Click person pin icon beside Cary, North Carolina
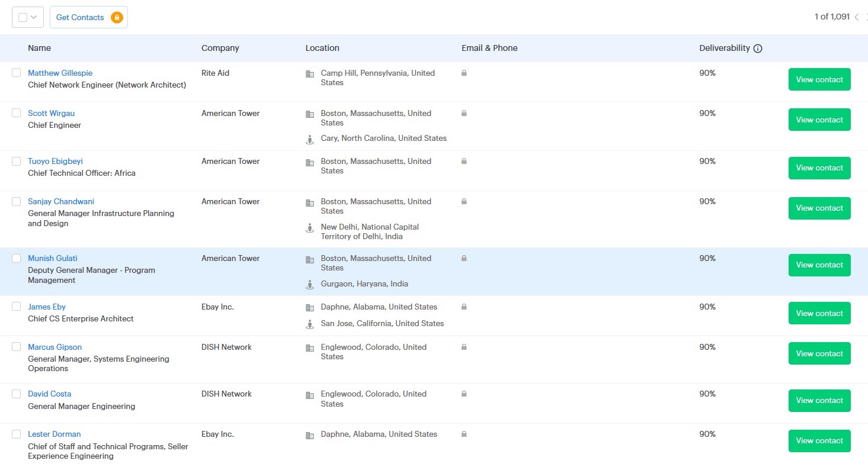The height and width of the screenshot is (467, 868). point(310,140)
